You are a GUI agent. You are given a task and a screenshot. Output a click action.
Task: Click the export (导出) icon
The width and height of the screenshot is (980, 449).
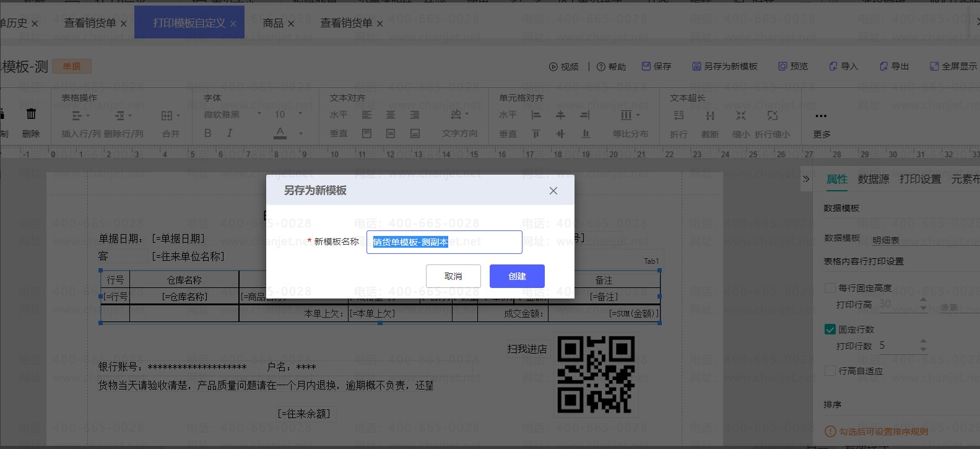click(883, 66)
